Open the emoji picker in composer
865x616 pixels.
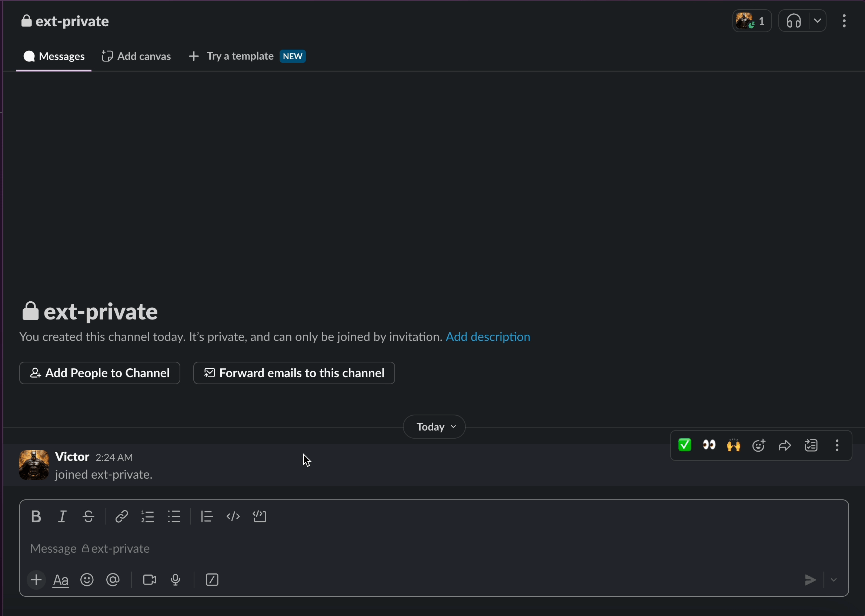[x=87, y=580]
